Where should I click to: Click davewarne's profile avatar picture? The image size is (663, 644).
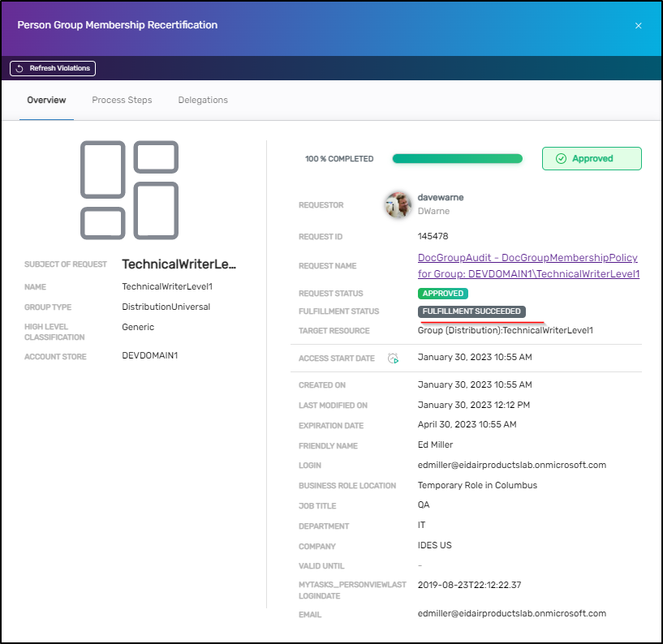click(x=398, y=204)
